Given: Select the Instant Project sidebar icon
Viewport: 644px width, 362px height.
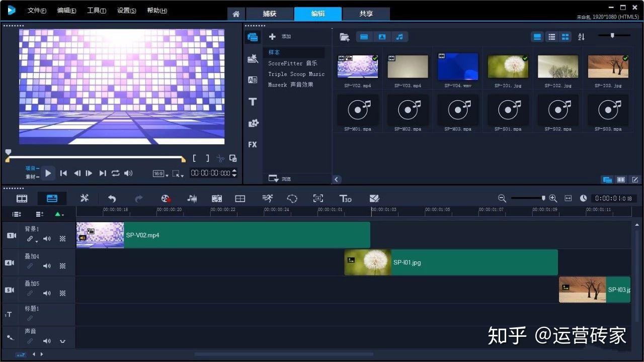Looking at the screenshot, I should [x=253, y=58].
